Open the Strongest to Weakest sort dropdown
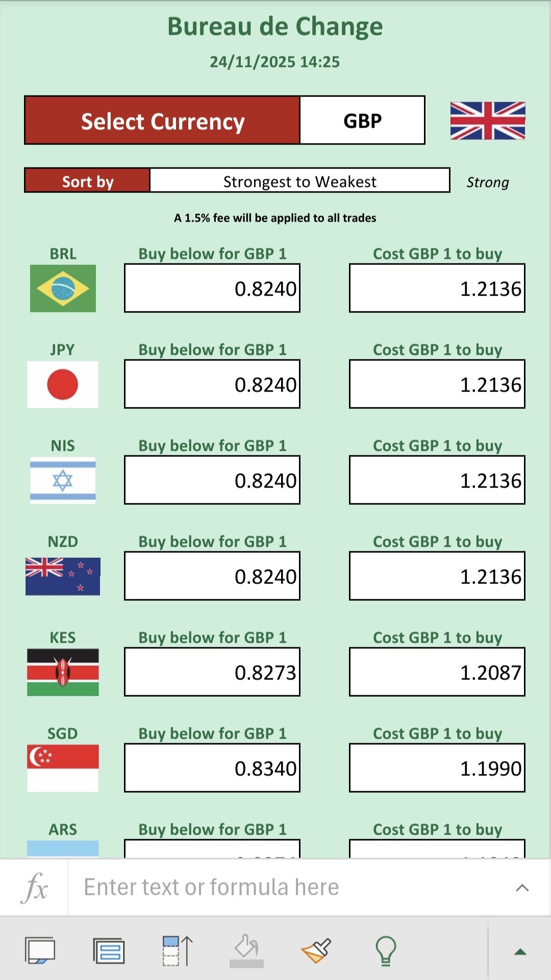The height and width of the screenshot is (980, 551). pyautogui.click(x=299, y=181)
